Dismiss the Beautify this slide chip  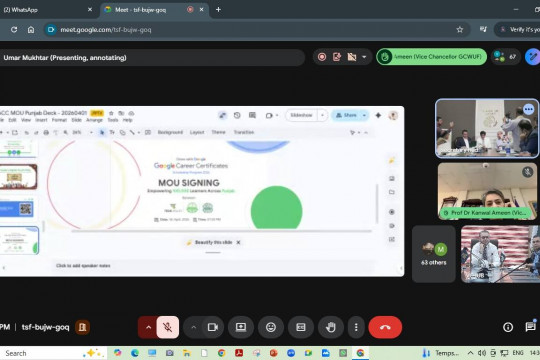[238, 243]
